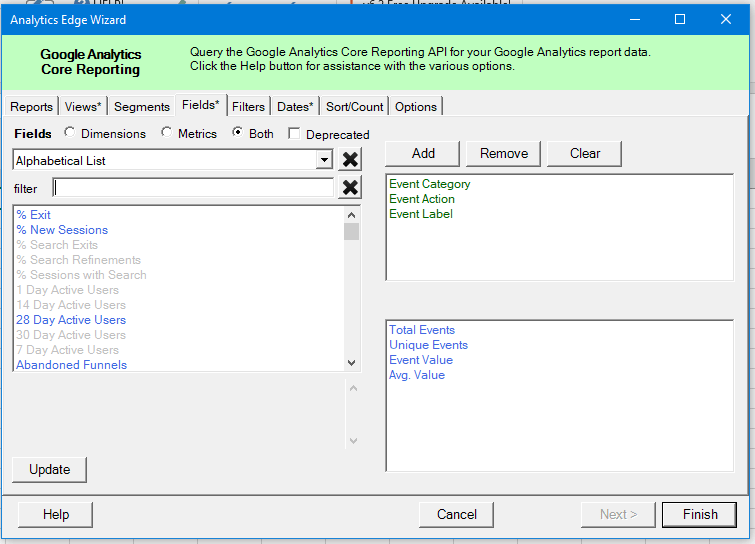Select the Metrics radio button
The image size is (755, 544).
coord(166,133)
